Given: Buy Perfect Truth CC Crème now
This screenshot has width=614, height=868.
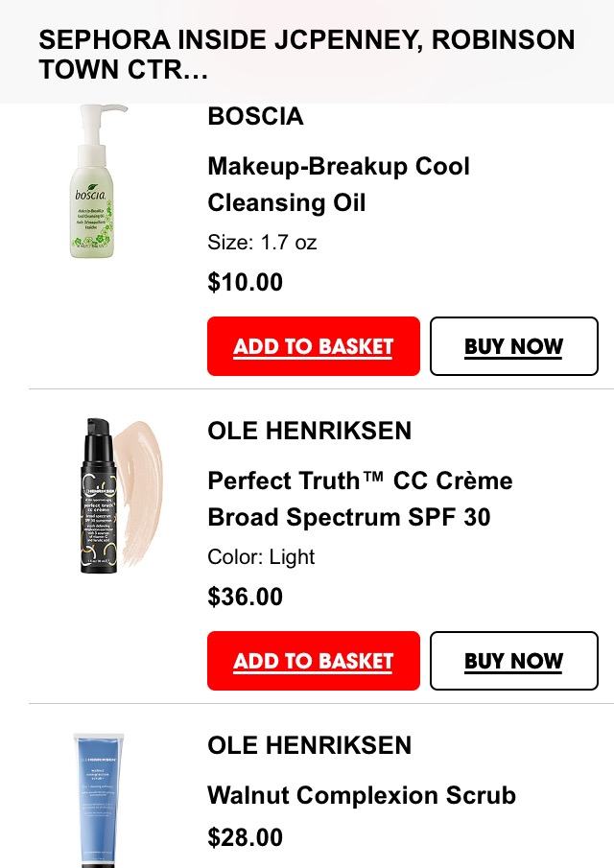Looking at the screenshot, I should pos(514,661).
